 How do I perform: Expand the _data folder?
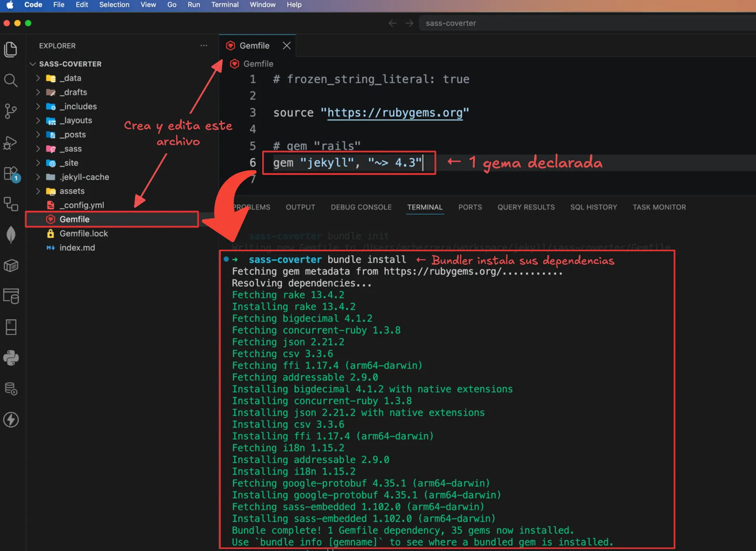(x=38, y=78)
